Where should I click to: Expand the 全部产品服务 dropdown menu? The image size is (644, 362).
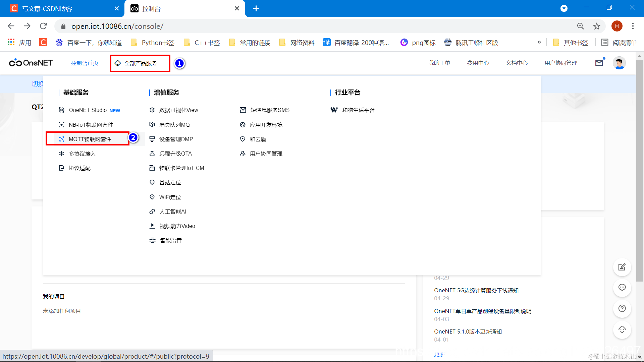pos(140,63)
